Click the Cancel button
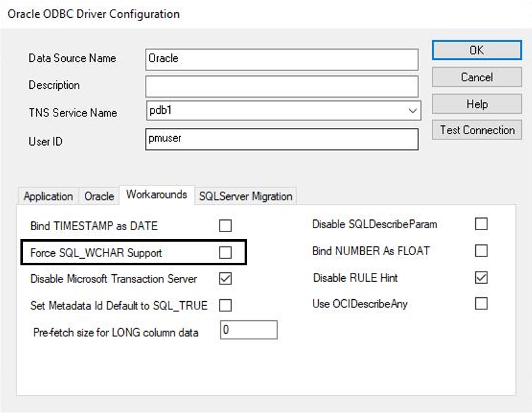Image resolution: width=532 pixels, height=413 pixels. (x=476, y=77)
